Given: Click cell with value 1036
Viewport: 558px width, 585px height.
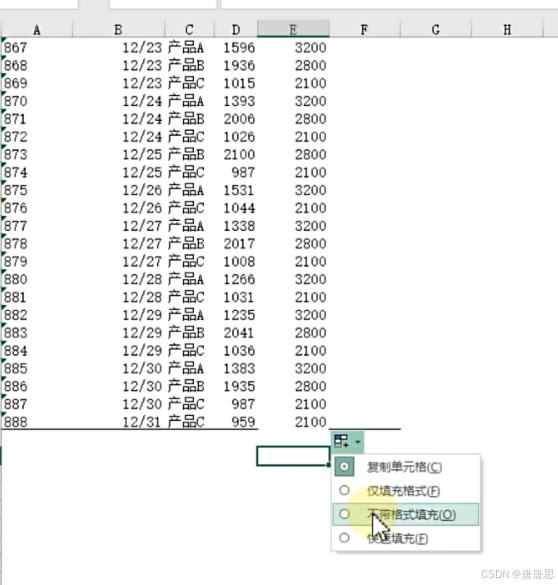Looking at the screenshot, I should click(x=236, y=351).
